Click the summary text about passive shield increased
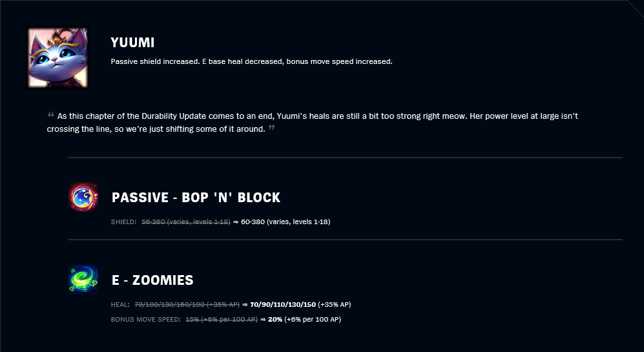The height and width of the screenshot is (352, 644). (251, 61)
